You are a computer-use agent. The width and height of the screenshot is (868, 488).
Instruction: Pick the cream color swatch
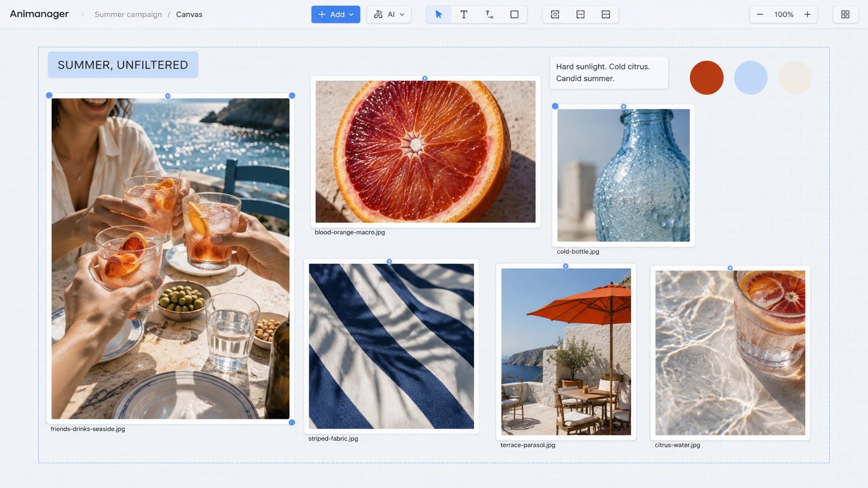pos(795,78)
